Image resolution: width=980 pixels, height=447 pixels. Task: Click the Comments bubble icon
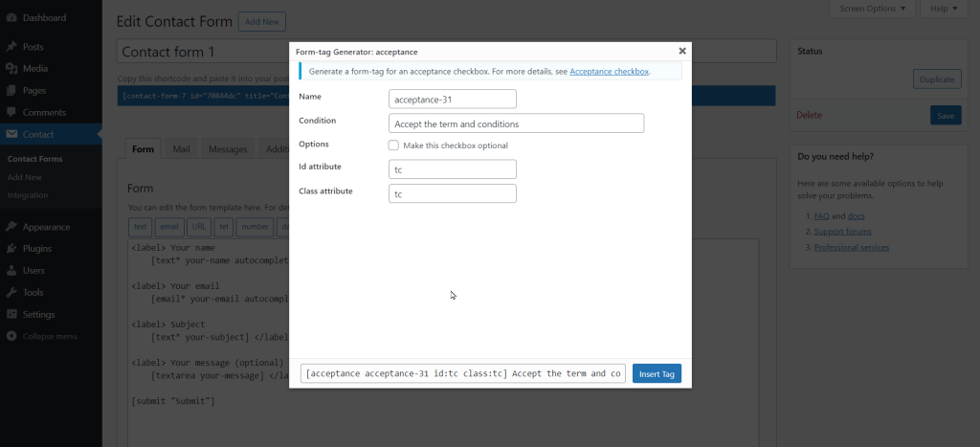11,113
